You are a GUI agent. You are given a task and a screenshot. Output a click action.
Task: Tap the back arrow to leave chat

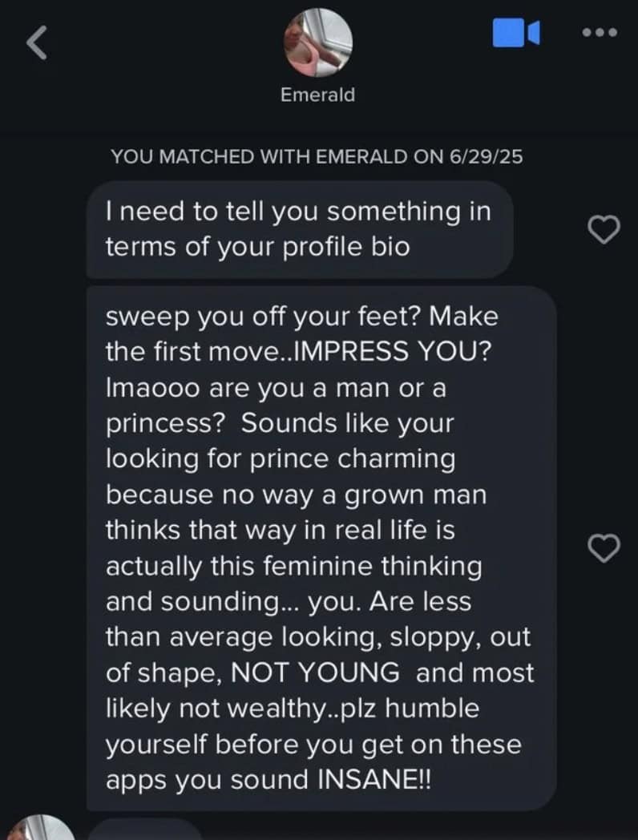38,44
